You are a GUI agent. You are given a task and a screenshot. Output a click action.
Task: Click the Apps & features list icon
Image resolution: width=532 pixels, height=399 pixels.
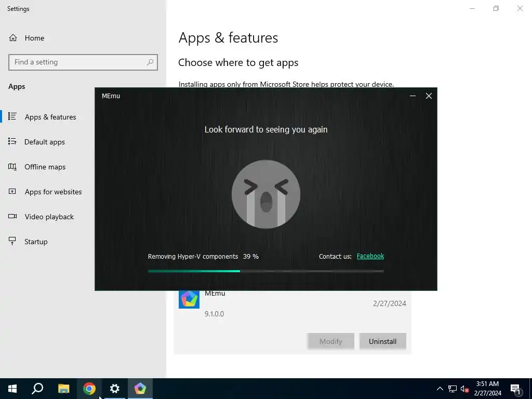click(x=12, y=116)
